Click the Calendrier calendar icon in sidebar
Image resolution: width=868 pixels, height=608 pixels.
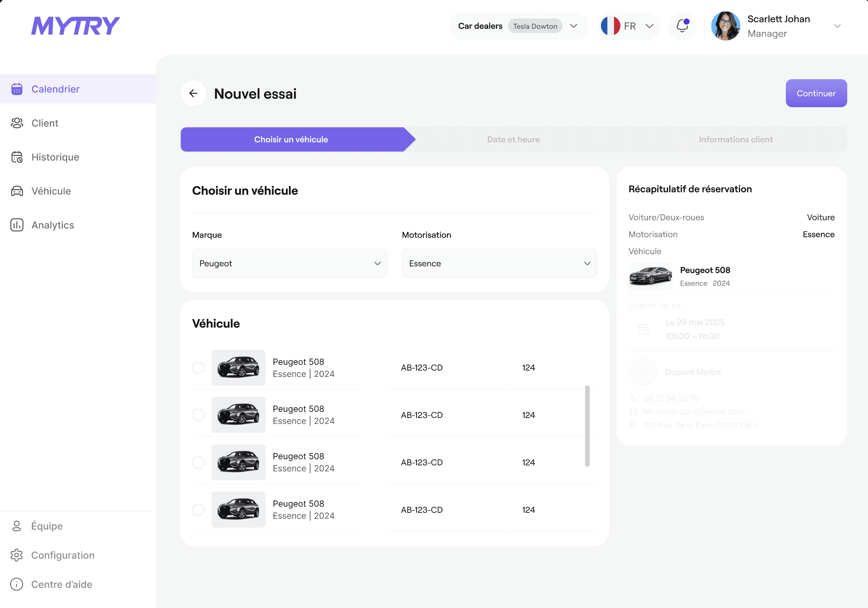point(17,89)
